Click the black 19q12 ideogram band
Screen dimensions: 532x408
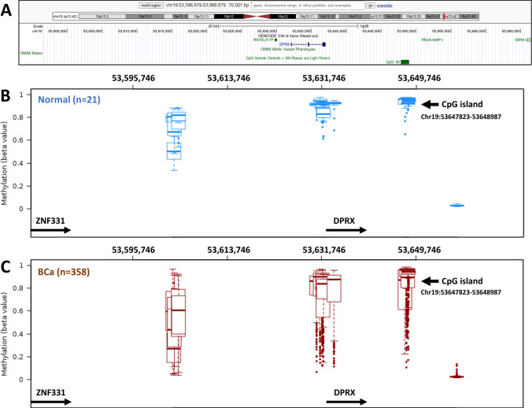[283, 17]
